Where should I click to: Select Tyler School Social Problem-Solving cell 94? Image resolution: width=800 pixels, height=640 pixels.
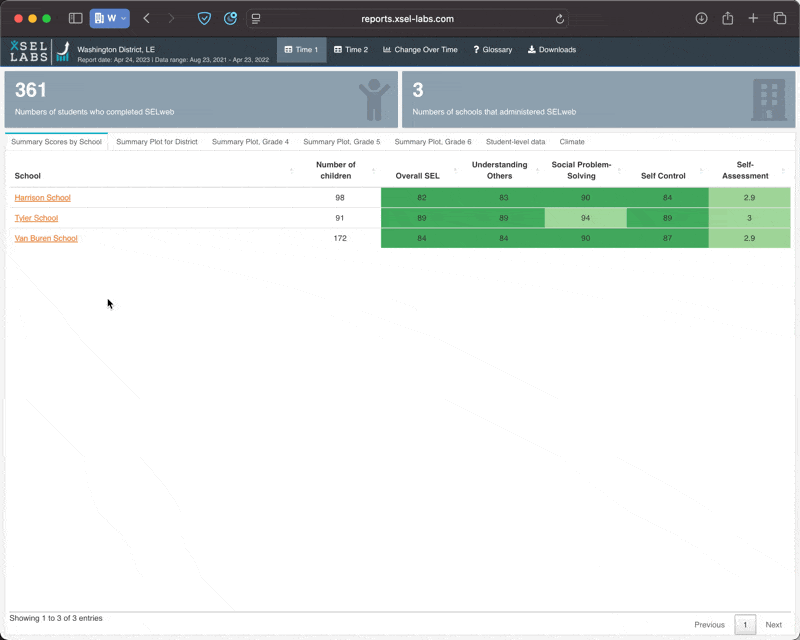coord(586,218)
